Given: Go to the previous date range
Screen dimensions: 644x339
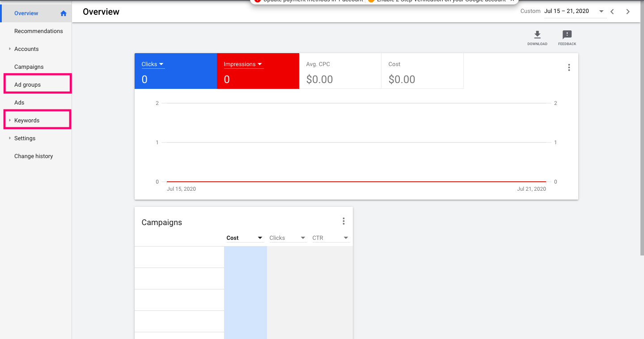Looking at the screenshot, I should (612, 12).
